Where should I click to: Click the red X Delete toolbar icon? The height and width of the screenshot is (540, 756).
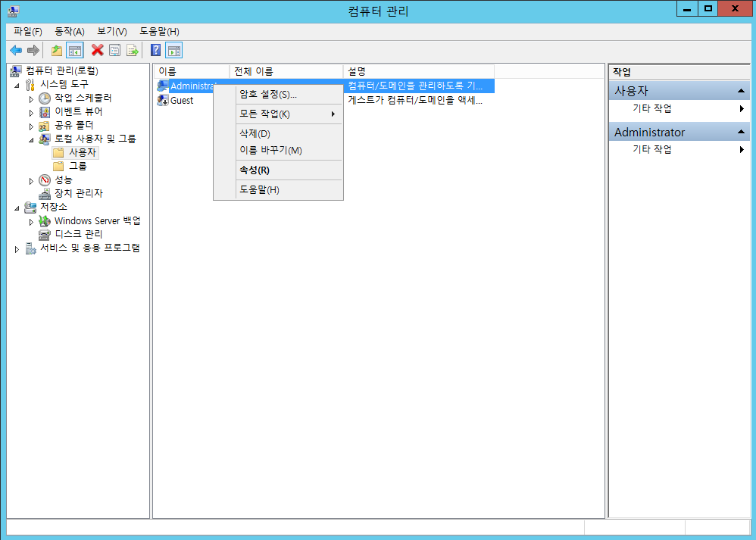[x=97, y=51]
